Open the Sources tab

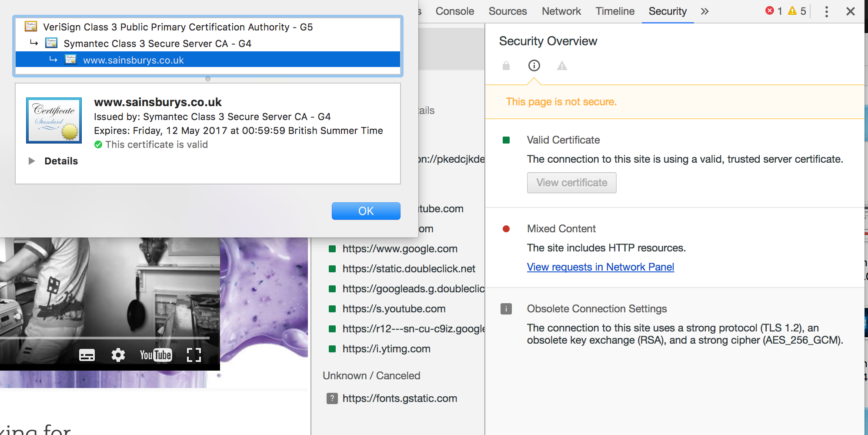[x=507, y=11]
